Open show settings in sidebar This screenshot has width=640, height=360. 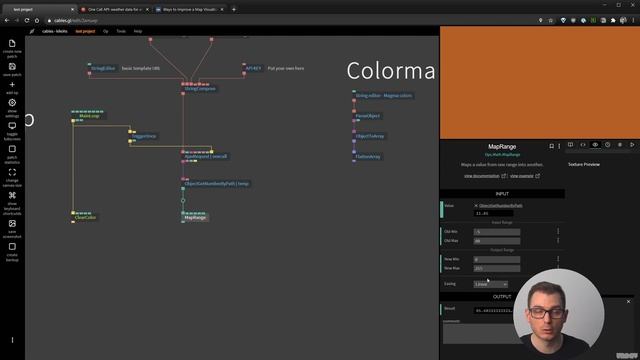(x=12, y=103)
